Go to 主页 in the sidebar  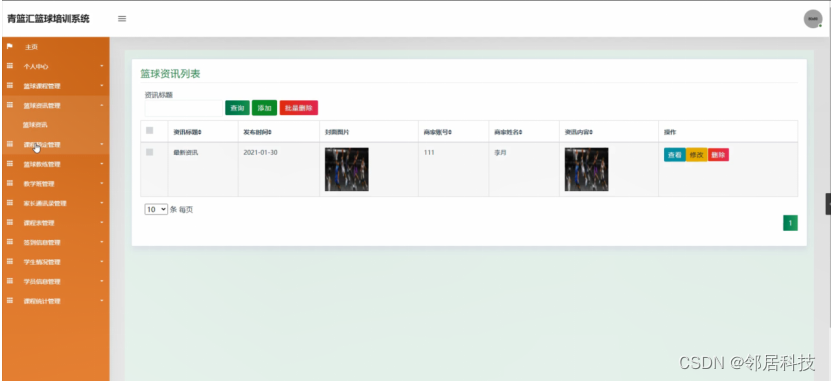(x=31, y=47)
